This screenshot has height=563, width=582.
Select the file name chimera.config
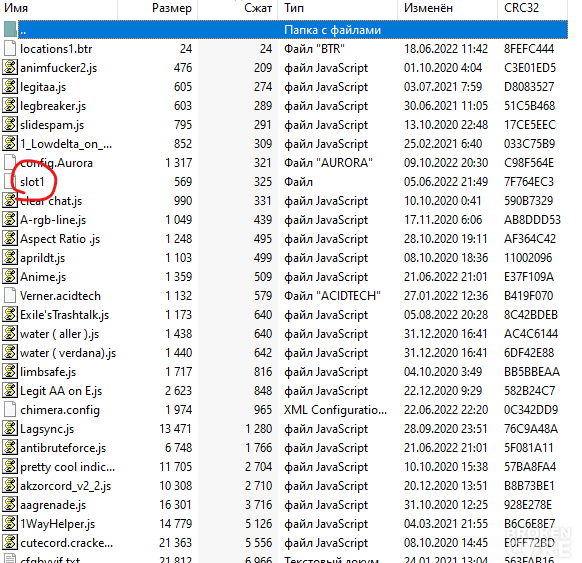pos(60,410)
